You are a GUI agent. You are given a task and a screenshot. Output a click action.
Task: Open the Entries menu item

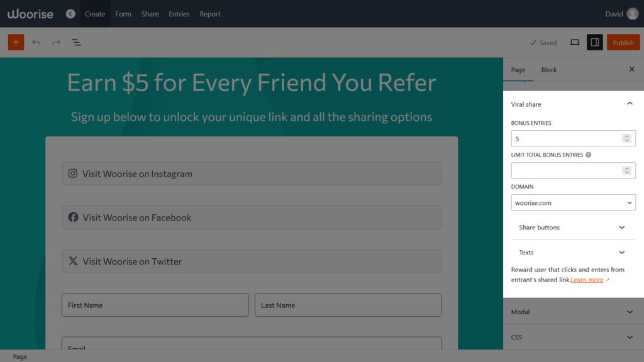179,13
